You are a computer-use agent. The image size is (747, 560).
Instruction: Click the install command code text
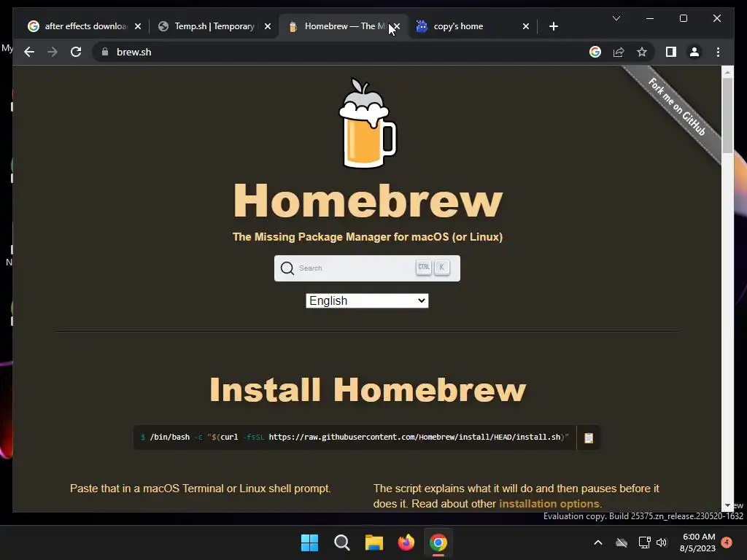click(x=355, y=437)
